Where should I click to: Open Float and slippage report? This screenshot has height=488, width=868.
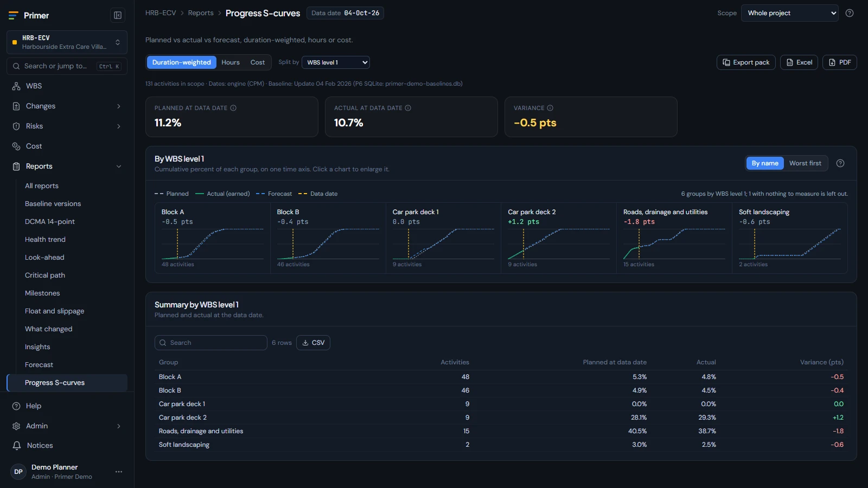tap(73, 311)
